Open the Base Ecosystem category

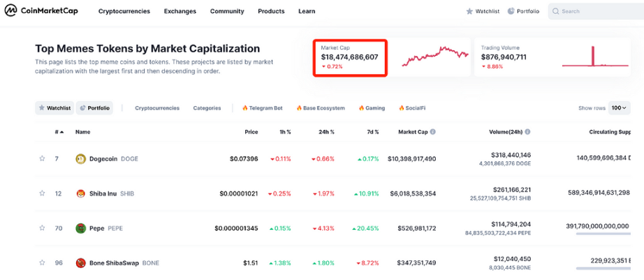pos(321,108)
